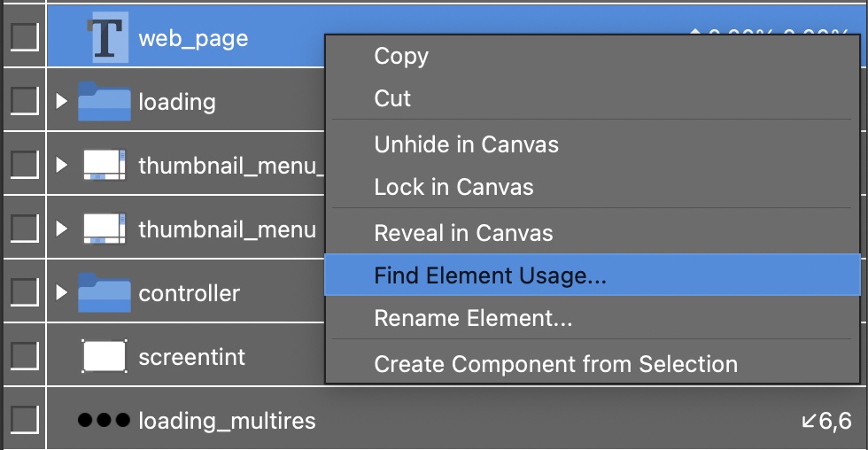This screenshot has width=868, height=450.
Task: Click the thumbnail_menu_ component icon
Action: (x=105, y=165)
